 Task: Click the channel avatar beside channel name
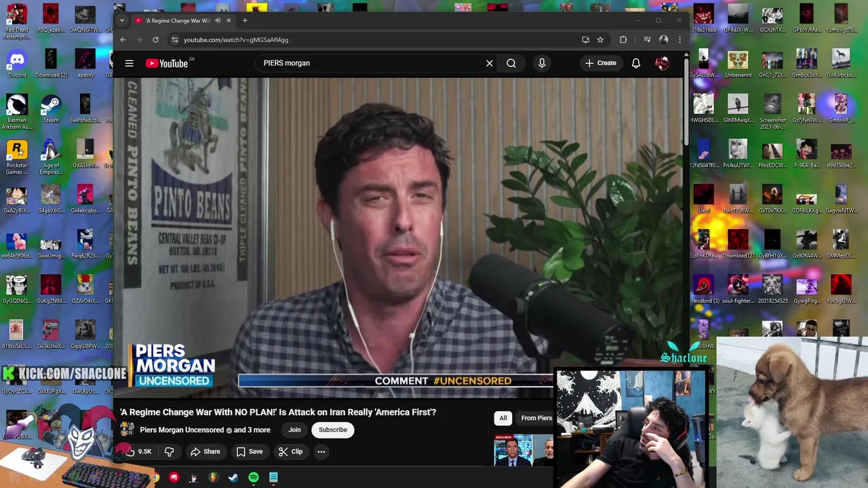(127, 429)
